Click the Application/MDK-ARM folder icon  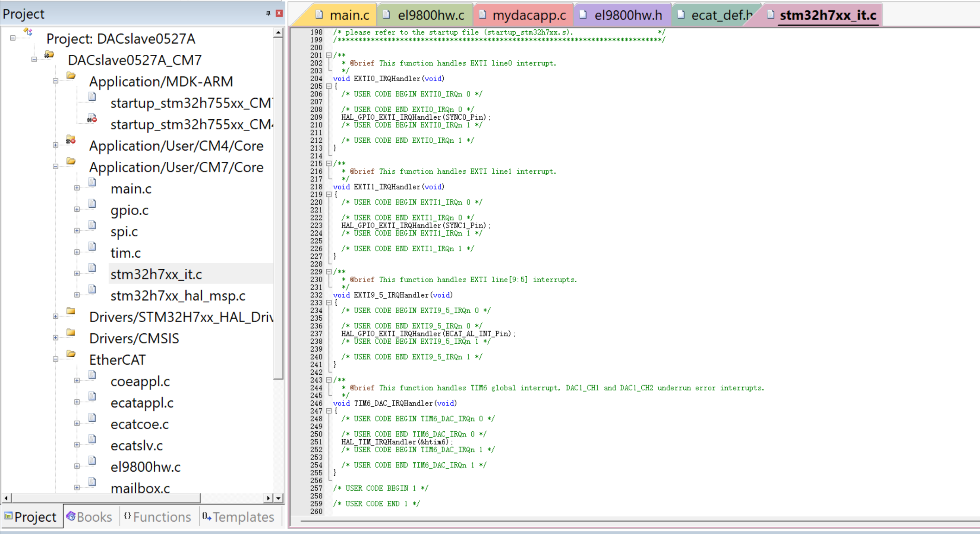pyautogui.click(x=71, y=75)
